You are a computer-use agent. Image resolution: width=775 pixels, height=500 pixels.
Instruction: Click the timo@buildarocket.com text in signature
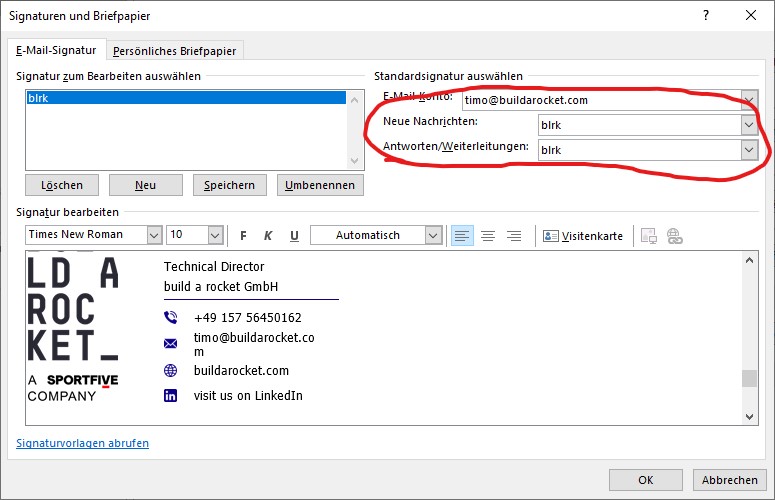coord(254,344)
